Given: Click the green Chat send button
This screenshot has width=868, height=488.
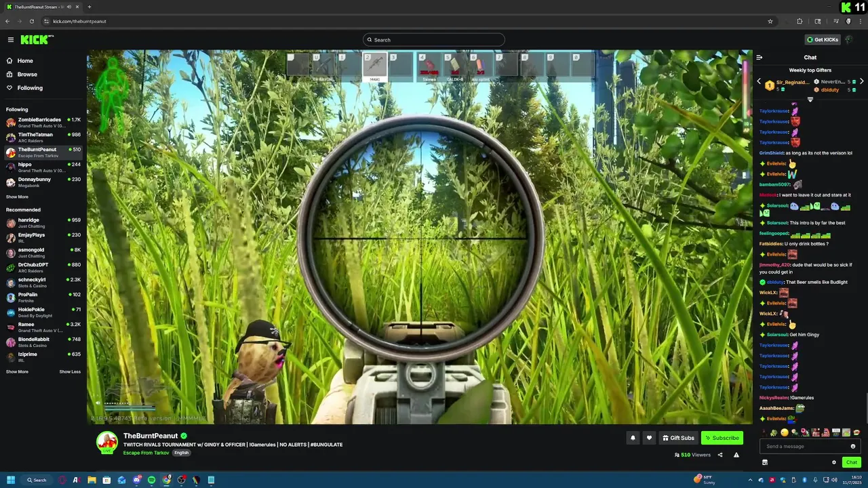Looking at the screenshot, I should (x=852, y=462).
